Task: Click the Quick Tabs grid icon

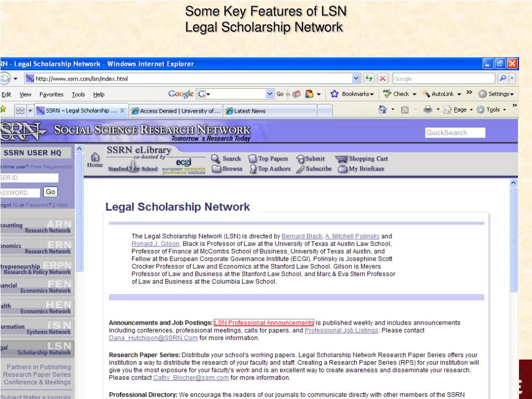Action: click(20, 111)
